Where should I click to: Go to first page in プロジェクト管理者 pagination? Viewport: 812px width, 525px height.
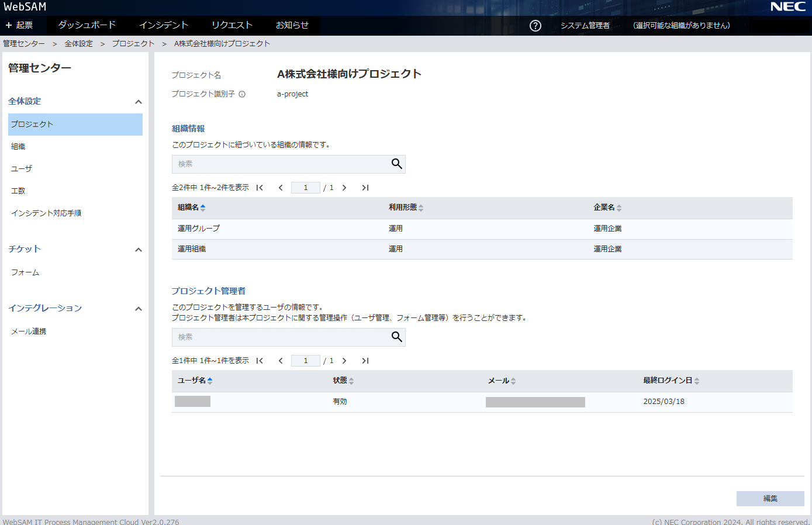[260, 361]
